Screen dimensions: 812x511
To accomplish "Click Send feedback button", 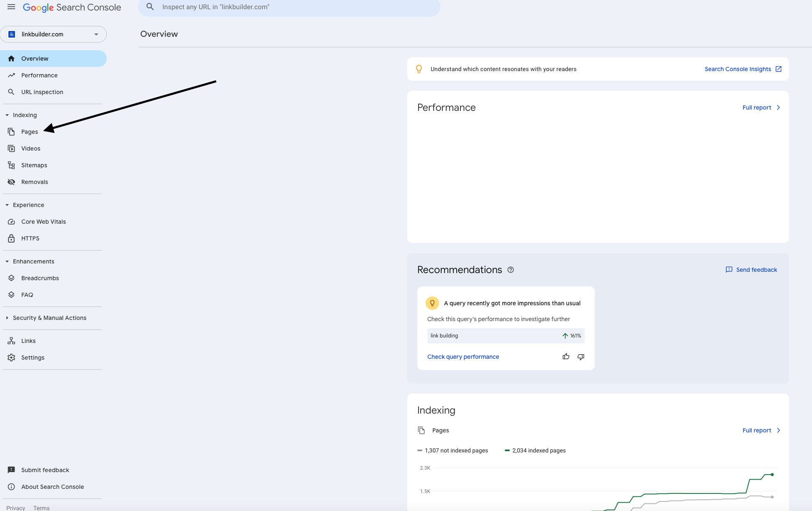I will (x=751, y=270).
